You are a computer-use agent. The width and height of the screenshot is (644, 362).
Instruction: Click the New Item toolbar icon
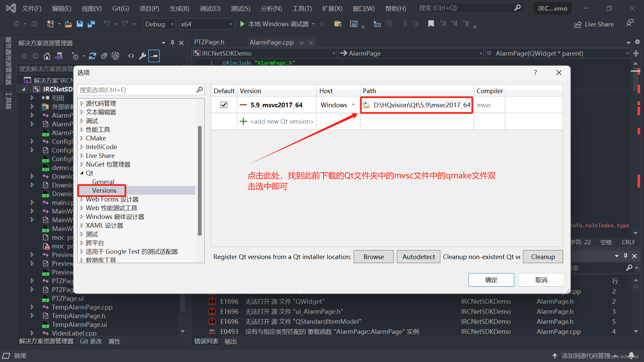(50, 24)
